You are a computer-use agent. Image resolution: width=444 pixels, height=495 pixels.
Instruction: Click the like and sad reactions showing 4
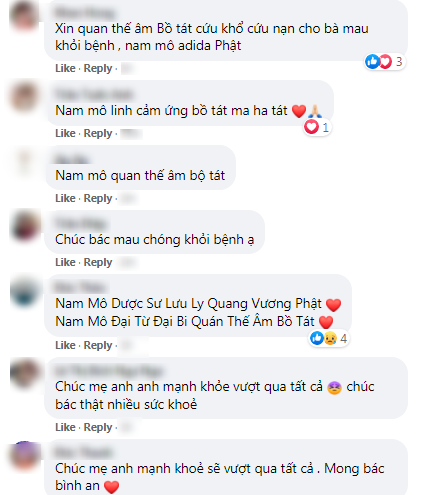coord(329,338)
